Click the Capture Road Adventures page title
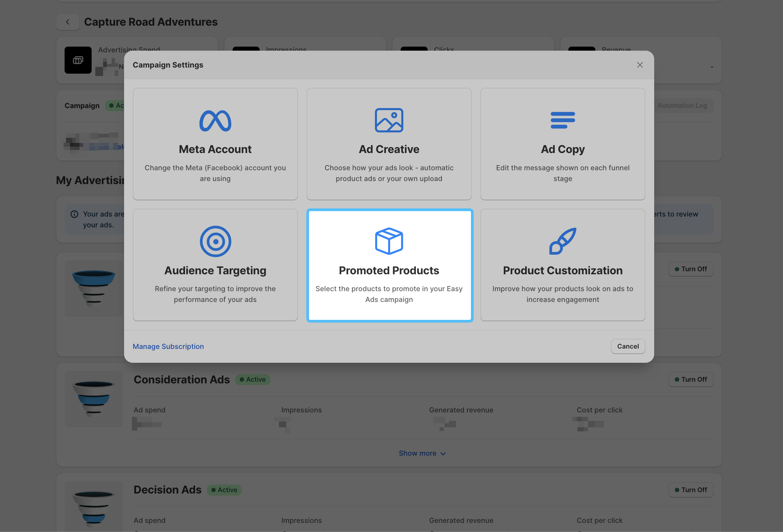 151,22
